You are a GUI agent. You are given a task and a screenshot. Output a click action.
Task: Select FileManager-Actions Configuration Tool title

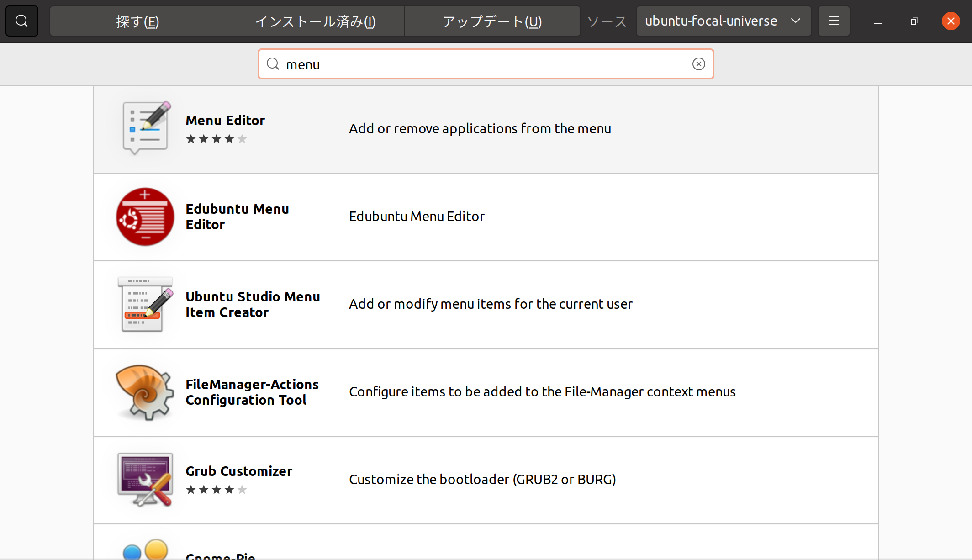tap(252, 392)
